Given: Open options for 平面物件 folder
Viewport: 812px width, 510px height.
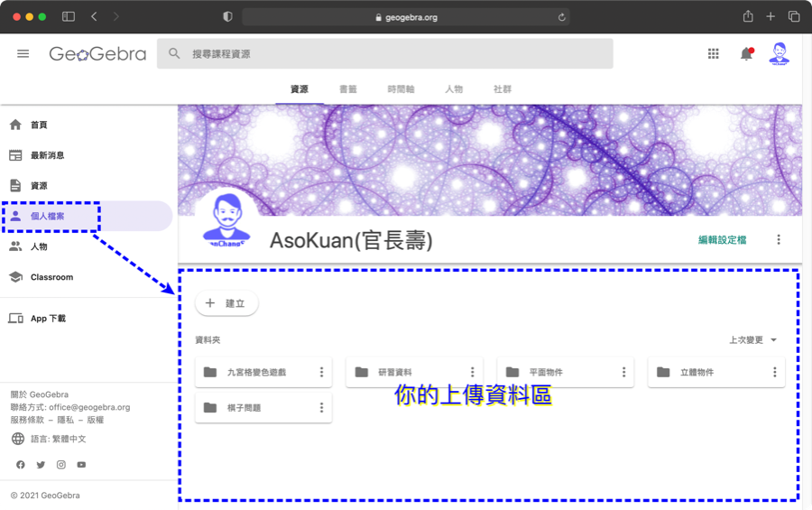Looking at the screenshot, I should 623,372.
